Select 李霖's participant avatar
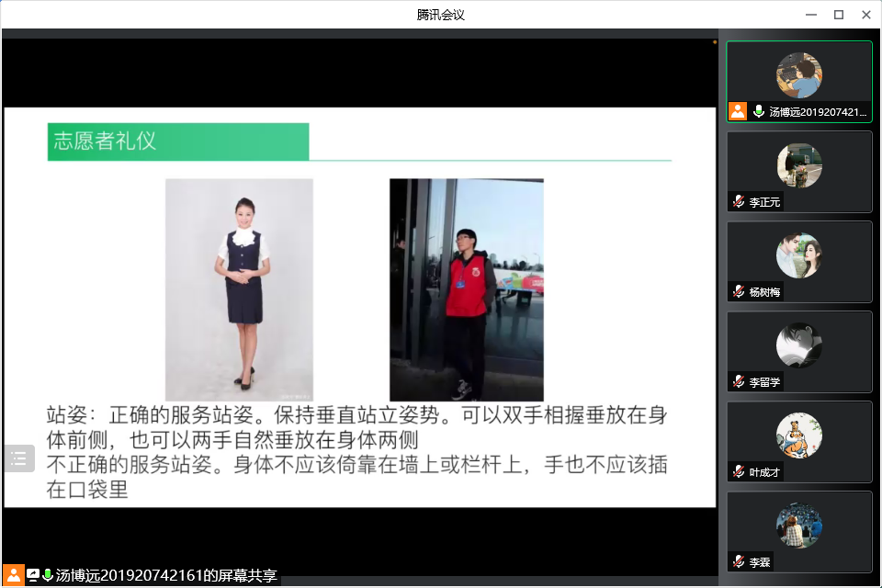Image resolution: width=882 pixels, height=588 pixels. pyautogui.click(x=798, y=526)
